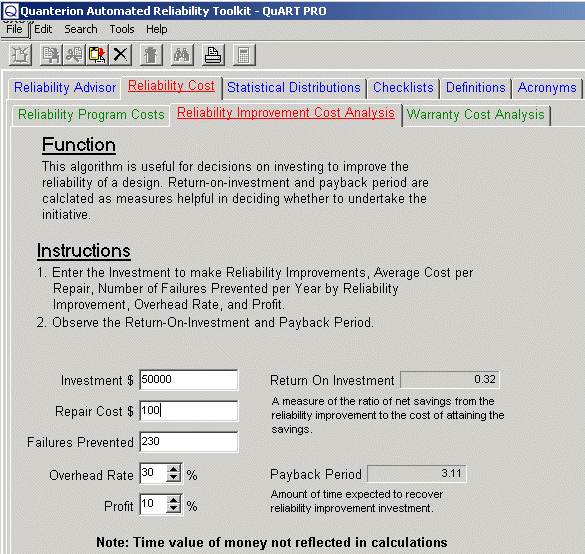Click the Delete X toolbar icon
This screenshot has width=585, height=554.
120,55
